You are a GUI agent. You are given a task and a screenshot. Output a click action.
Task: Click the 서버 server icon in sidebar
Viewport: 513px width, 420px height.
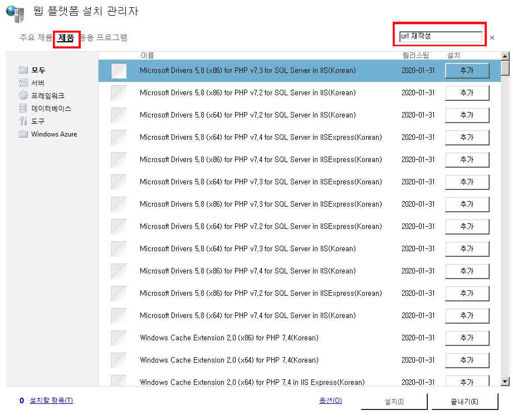[x=23, y=83]
